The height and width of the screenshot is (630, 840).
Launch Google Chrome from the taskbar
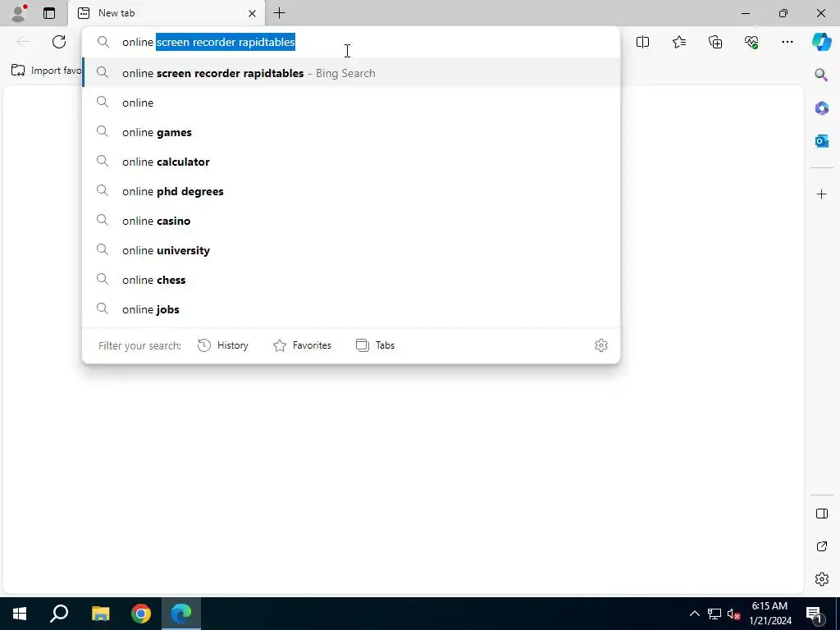pos(141,614)
